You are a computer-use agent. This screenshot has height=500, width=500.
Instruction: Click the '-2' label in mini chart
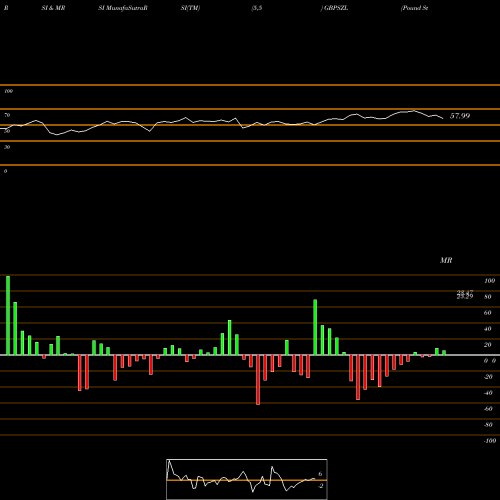coord(320,486)
